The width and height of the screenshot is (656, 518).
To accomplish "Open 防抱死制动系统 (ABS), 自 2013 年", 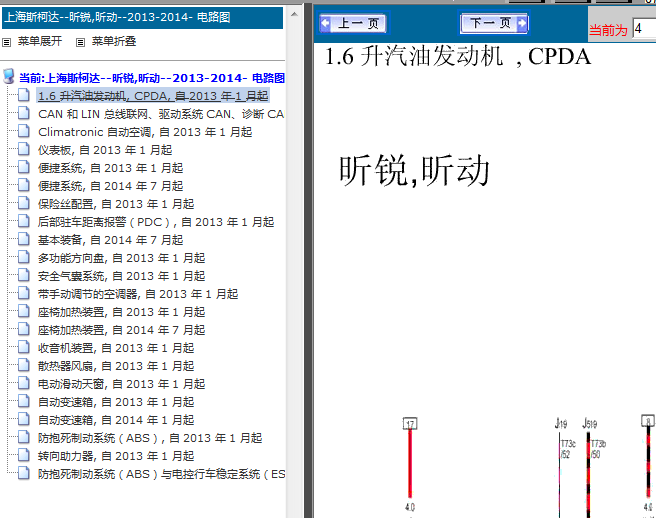I will click(150, 438).
